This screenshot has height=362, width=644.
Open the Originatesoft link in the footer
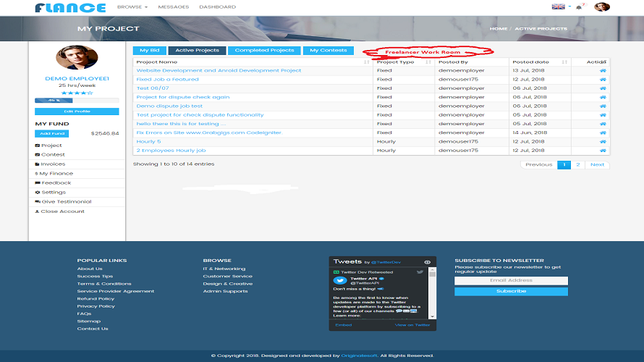359,355
